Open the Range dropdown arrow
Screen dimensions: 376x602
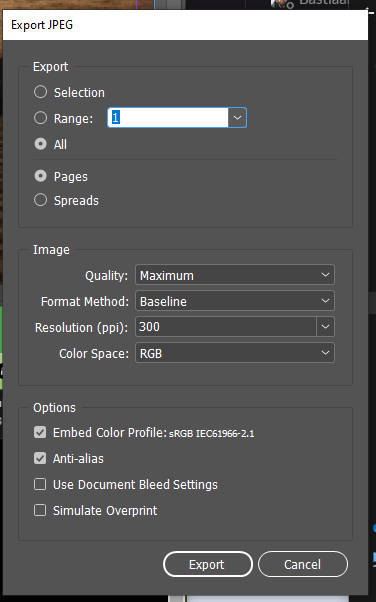tap(237, 117)
